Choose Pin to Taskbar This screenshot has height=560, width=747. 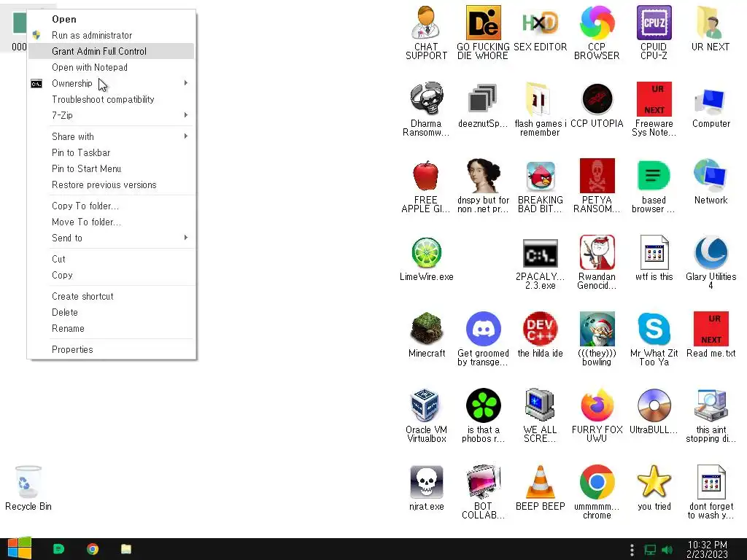(111, 153)
